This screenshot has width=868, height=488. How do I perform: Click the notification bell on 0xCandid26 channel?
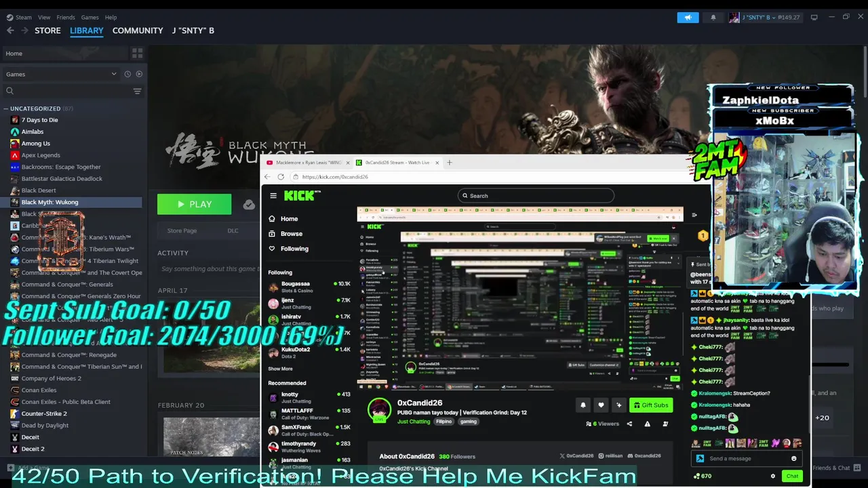coord(583,405)
